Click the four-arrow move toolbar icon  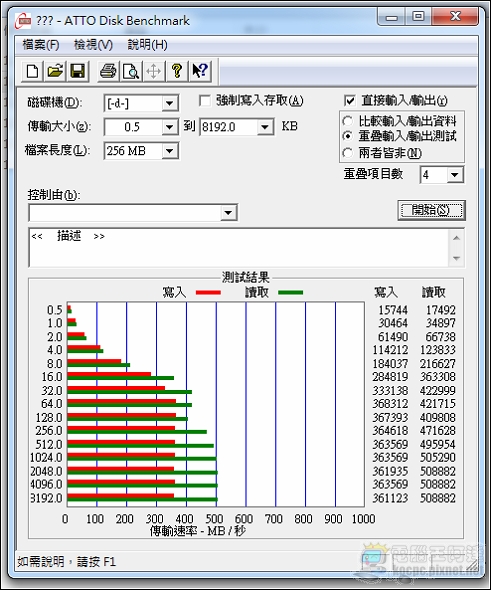pos(154,71)
